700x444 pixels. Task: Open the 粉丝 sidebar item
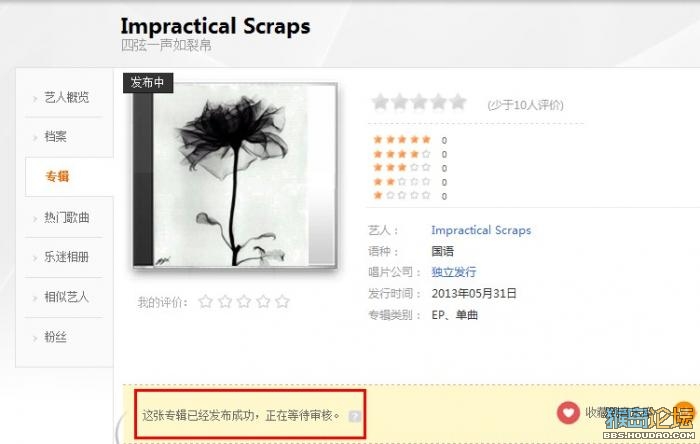click(55, 337)
